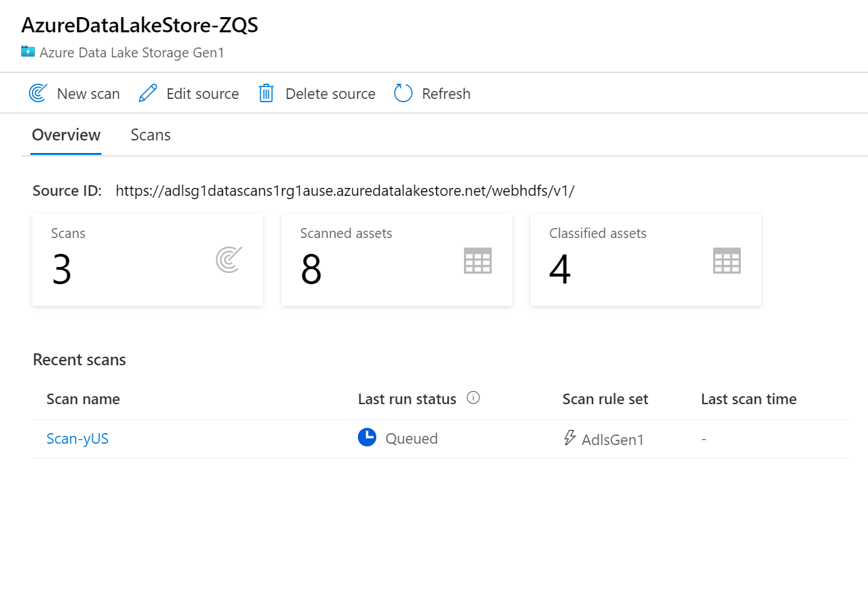
Task: Open the Scan-yUS scan link
Action: [78, 438]
